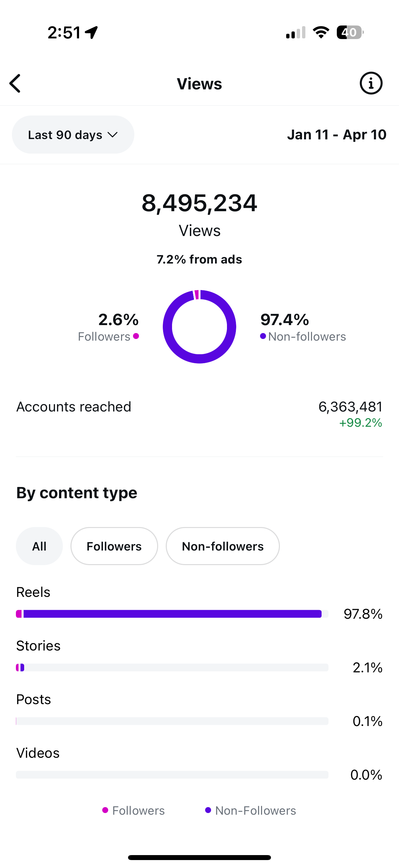Tap the pink Followers dot beside 2.6%
This screenshot has width=399, height=868.
[136, 336]
